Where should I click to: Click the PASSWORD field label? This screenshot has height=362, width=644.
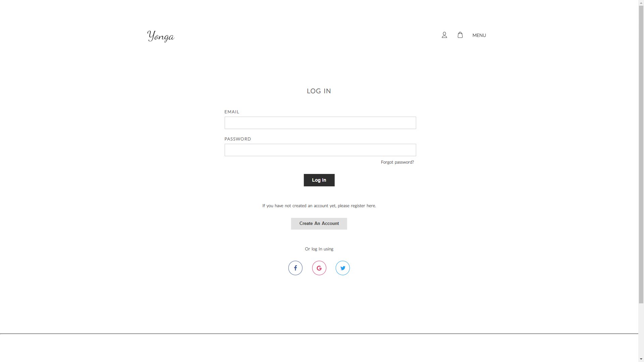[237, 139]
